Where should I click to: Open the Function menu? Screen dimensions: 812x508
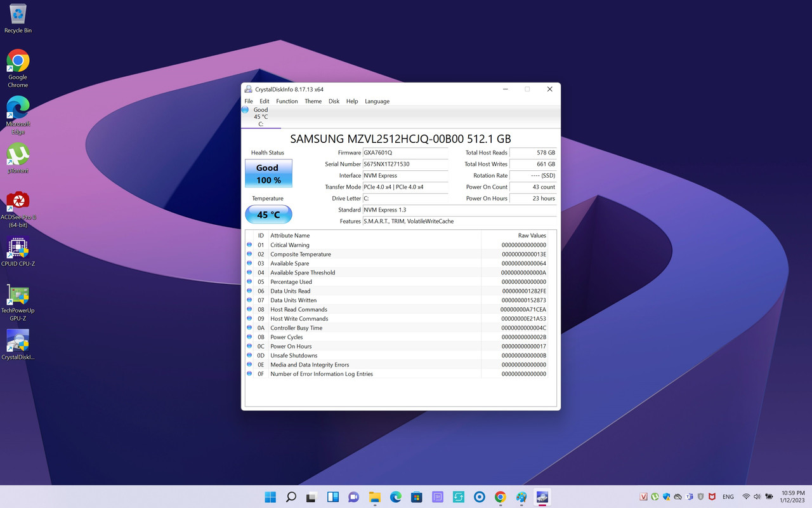287,102
